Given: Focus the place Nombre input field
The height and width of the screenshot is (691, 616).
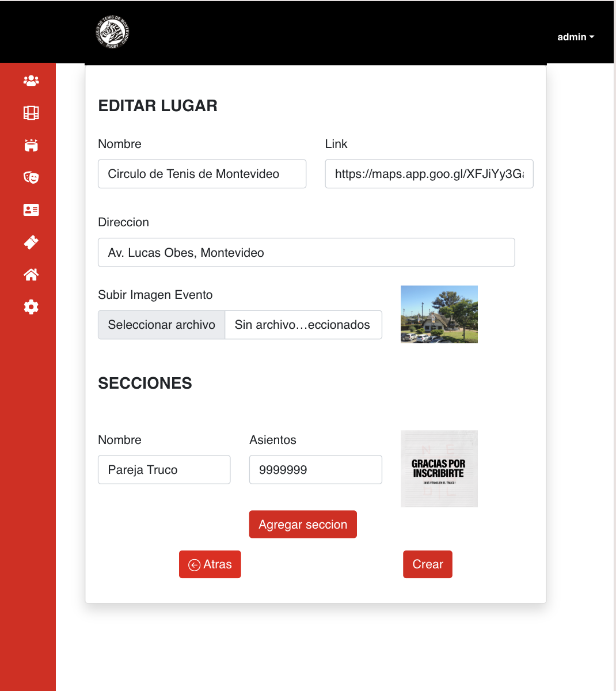Looking at the screenshot, I should coord(202,174).
